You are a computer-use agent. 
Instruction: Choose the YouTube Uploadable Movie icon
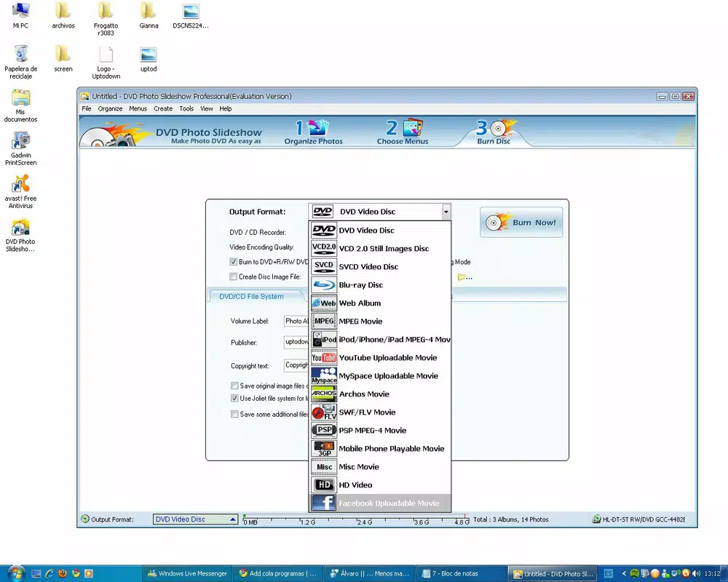(324, 357)
